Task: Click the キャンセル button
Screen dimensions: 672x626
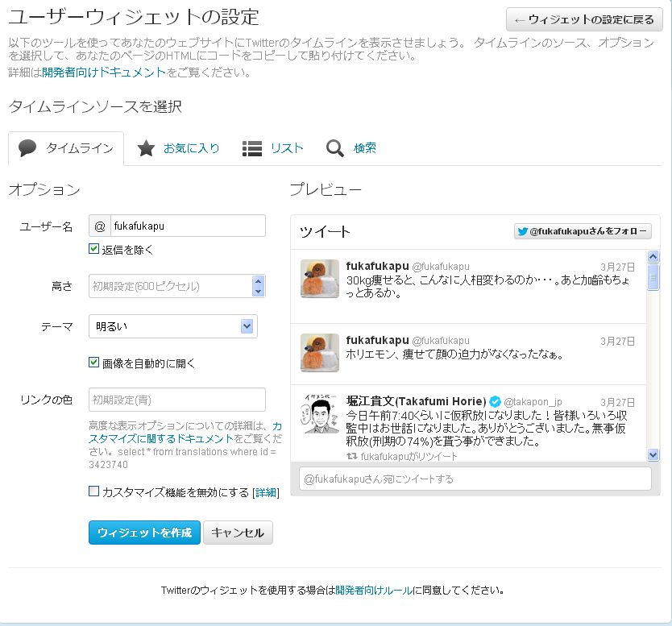Action: click(238, 533)
